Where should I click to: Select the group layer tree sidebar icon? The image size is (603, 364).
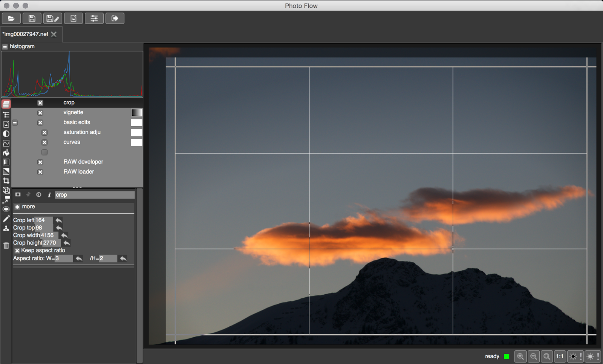[x=6, y=115]
